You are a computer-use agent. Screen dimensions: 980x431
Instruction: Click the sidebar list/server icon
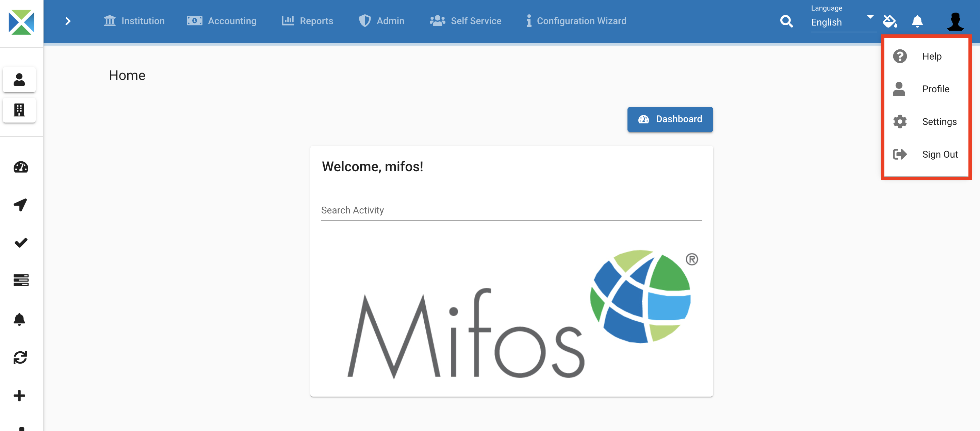(20, 280)
